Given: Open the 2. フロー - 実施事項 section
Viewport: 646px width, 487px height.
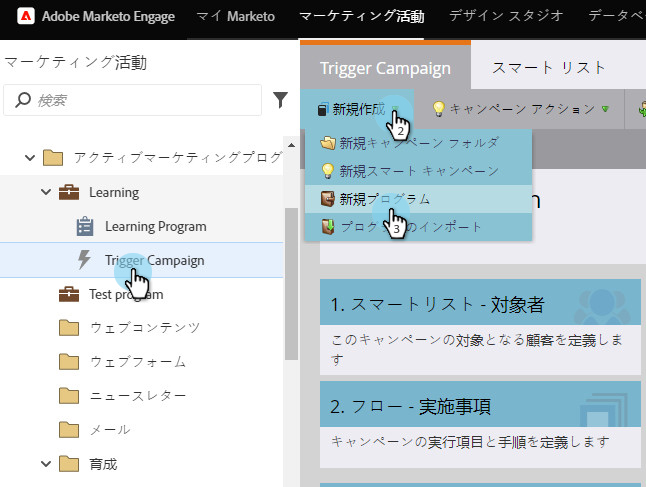Looking at the screenshot, I should click(x=480, y=406).
